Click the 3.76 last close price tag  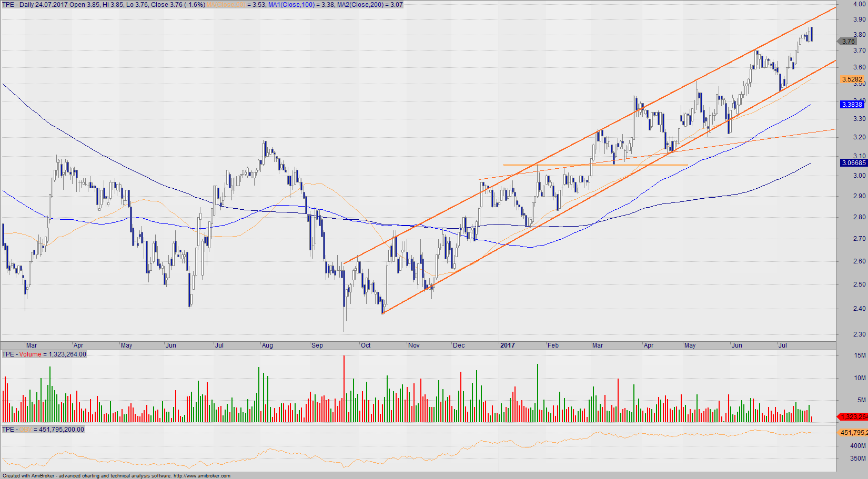847,42
